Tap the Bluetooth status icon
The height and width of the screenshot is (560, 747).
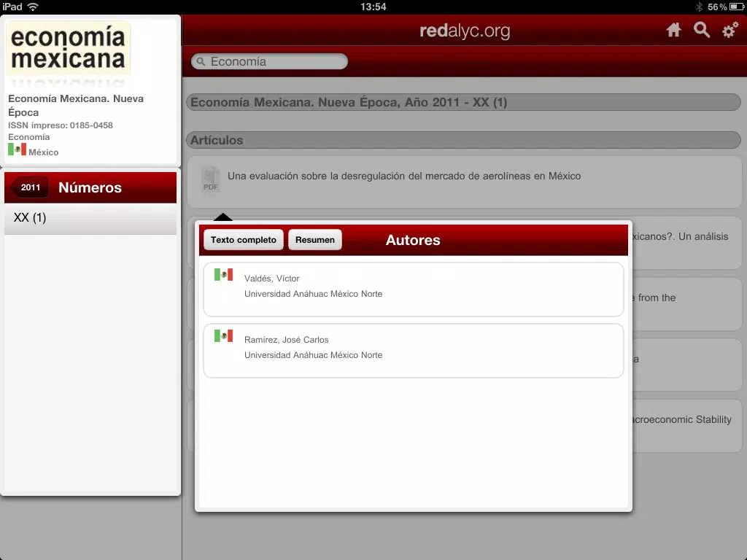tap(699, 7)
